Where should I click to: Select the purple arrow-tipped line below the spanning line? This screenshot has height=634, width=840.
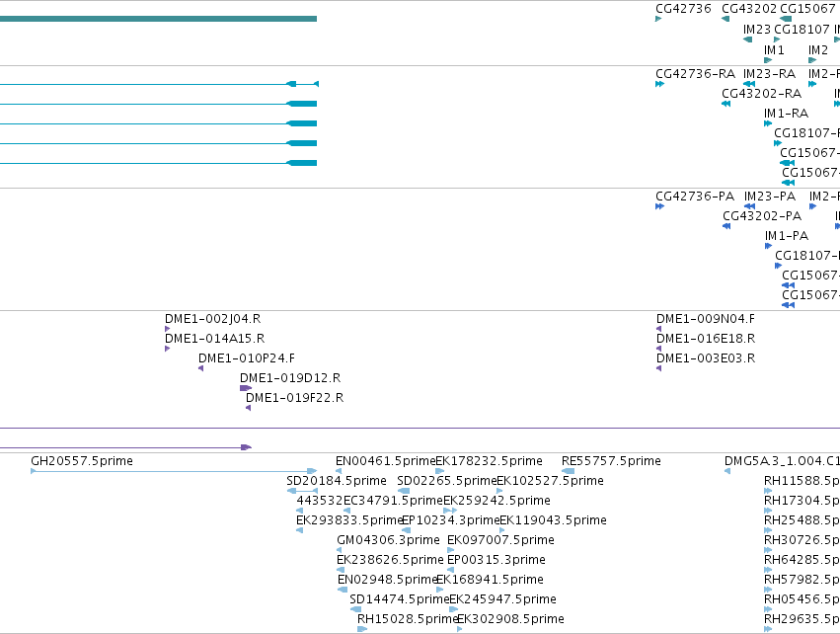pyautogui.click(x=125, y=447)
